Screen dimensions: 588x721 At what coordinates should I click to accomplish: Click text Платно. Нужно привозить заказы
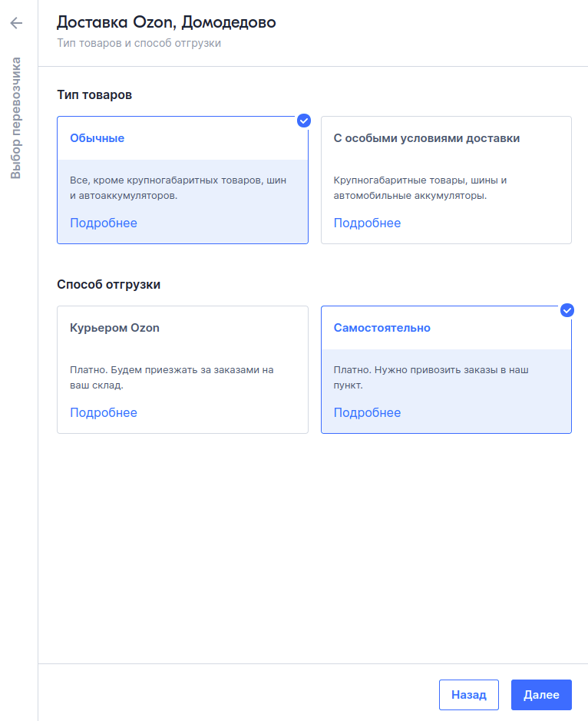(431, 378)
